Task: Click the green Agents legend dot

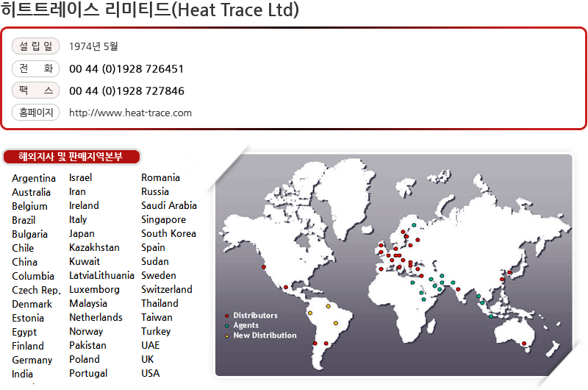Action: [x=227, y=326]
